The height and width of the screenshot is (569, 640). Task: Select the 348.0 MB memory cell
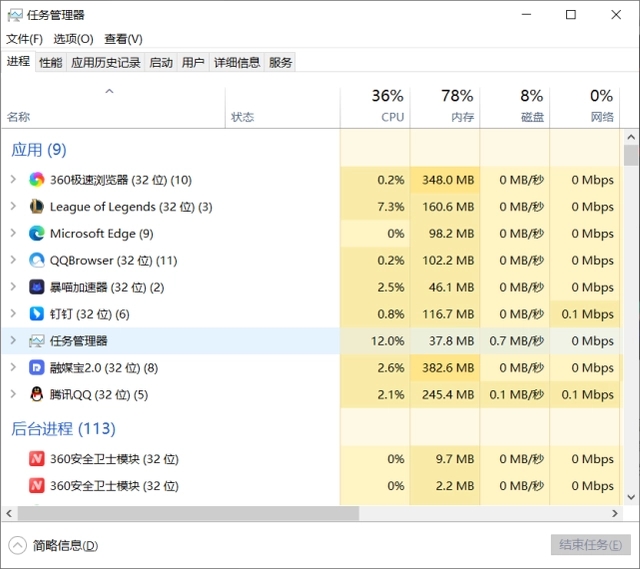click(445, 180)
